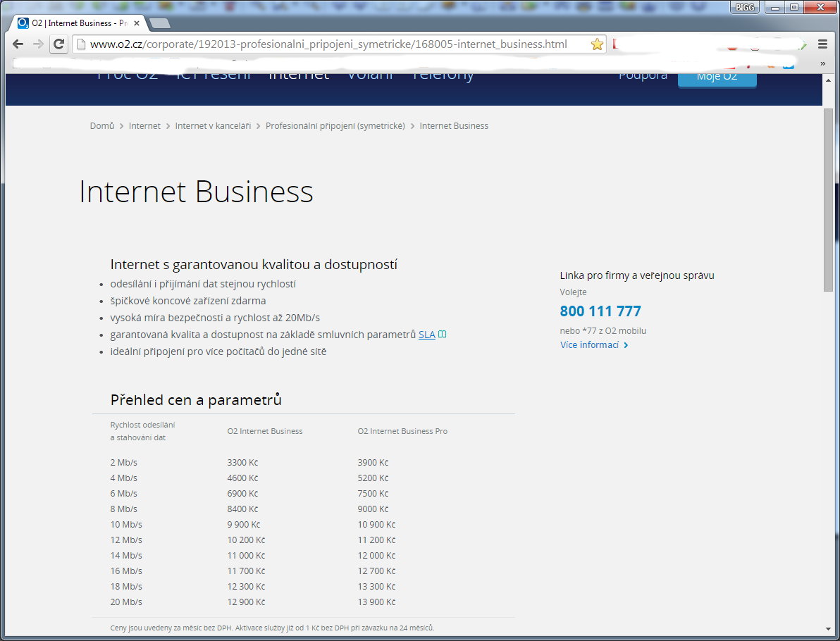This screenshot has width=840, height=641.
Task: Open the SLA link
Action: coord(426,335)
